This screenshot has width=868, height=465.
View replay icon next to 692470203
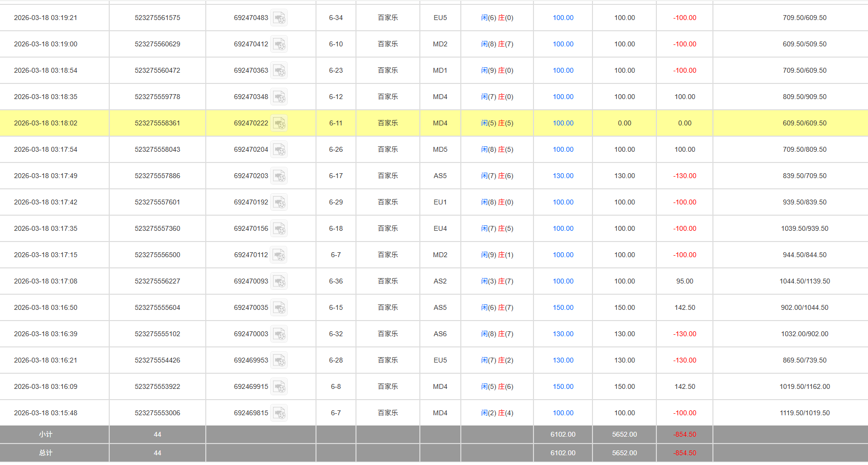(x=279, y=176)
